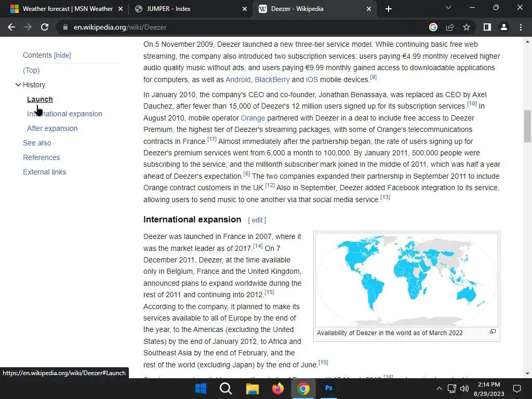Open the Chrome profile avatar

(504, 27)
